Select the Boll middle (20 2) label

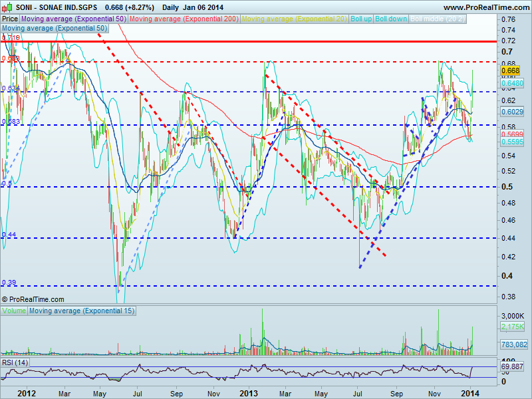(438, 19)
